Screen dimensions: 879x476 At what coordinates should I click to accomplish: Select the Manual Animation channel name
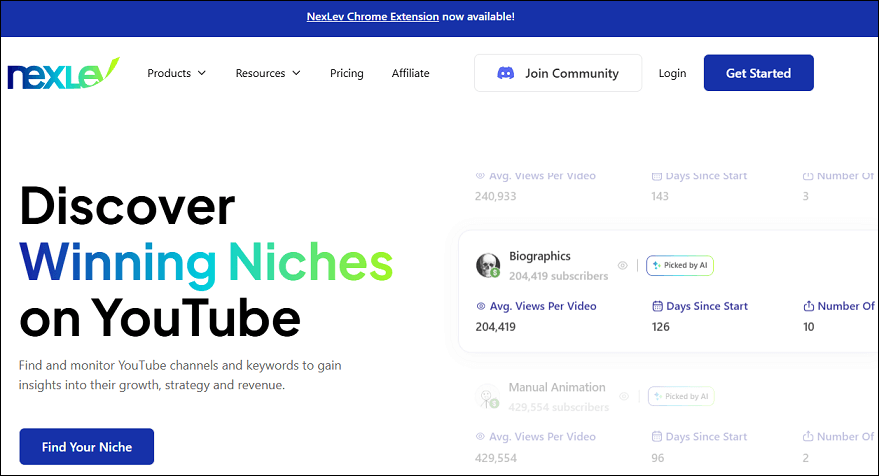(557, 387)
